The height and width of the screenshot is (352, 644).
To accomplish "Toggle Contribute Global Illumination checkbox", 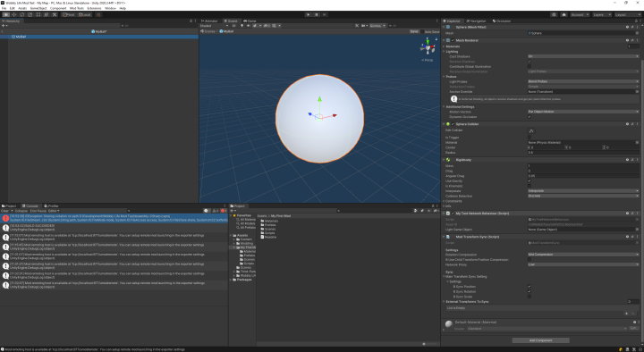I will pyautogui.click(x=530, y=66).
